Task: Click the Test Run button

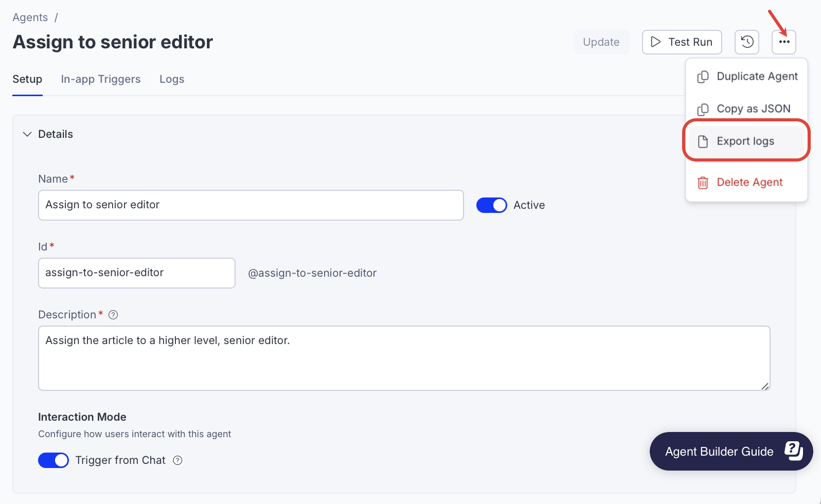Action: pyautogui.click(x=682, y=42)
